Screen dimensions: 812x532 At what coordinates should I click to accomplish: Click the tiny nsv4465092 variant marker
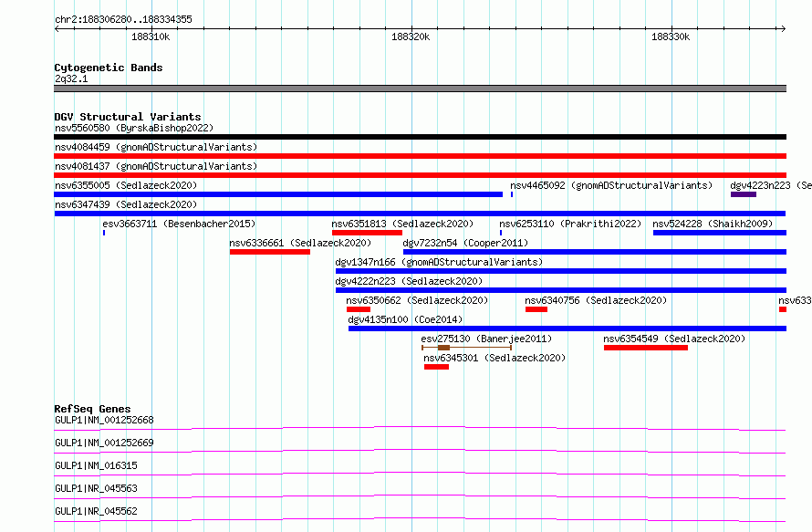512,194
